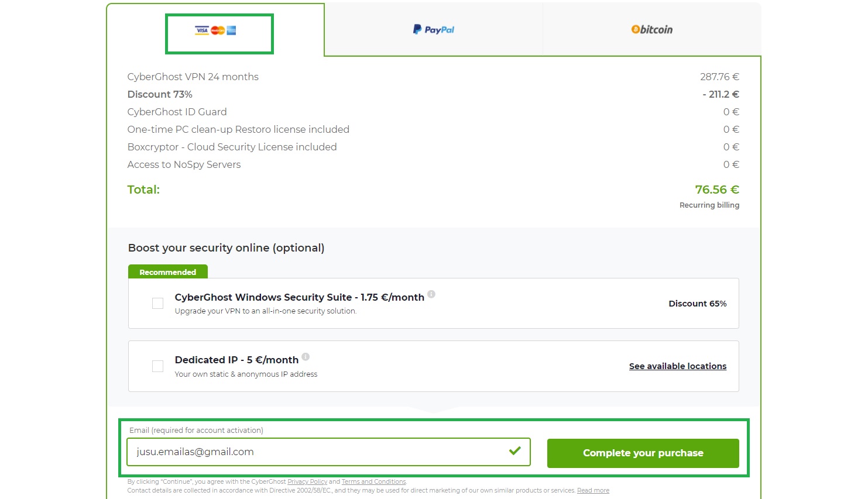This screenshot has height=499, width=868.
Task: Click the Discount 65% label
Action: [698, 304]
